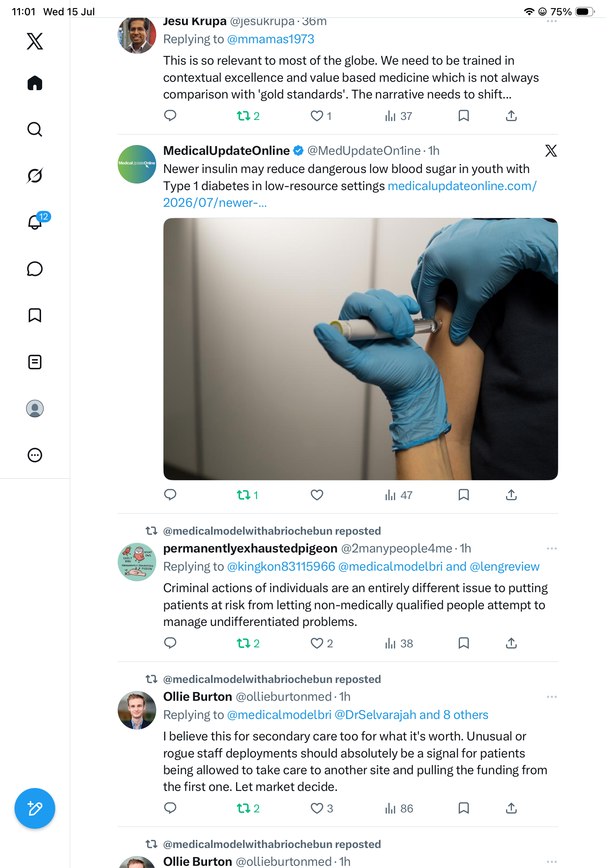Like the MedicalUpdateOnline insulin post
Viewport: 606px width, 868px height.
coord(316,495)
